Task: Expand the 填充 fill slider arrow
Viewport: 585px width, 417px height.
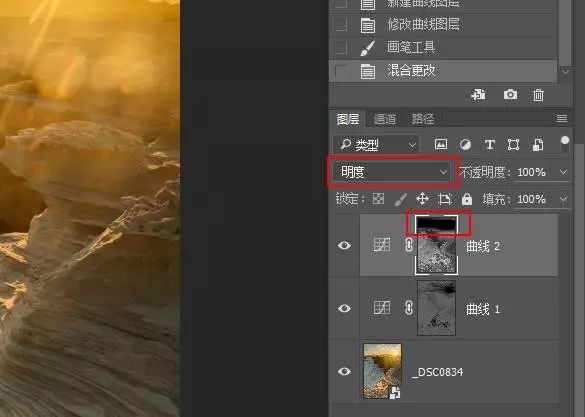Action: click(563, 199)
